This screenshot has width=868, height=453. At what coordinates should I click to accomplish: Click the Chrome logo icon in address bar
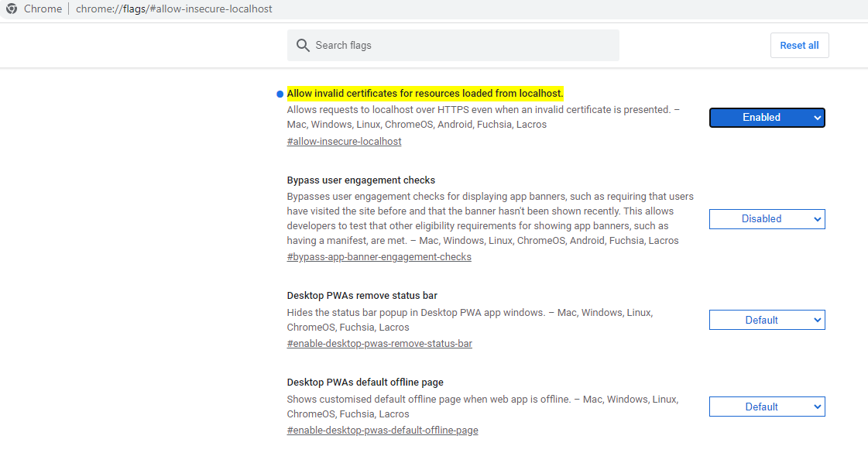pos(11,9)
